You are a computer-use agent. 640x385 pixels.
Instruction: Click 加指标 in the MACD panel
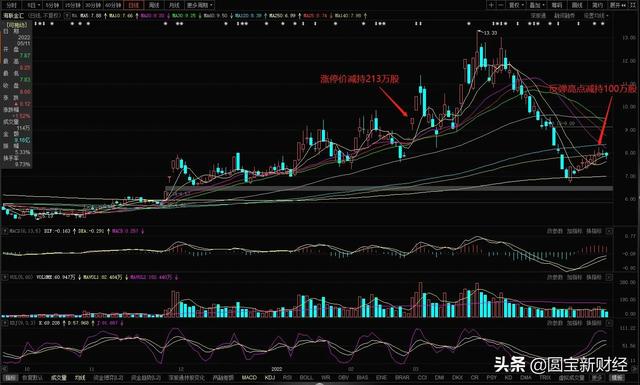pyautogui.click(x=574, y=231)
